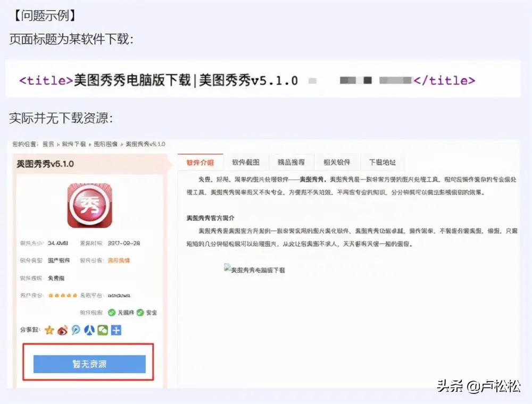This screenshot has width=532, height=404.
Task: Open 软件下载 in the breadcrumb
Action: coord(73,144)
